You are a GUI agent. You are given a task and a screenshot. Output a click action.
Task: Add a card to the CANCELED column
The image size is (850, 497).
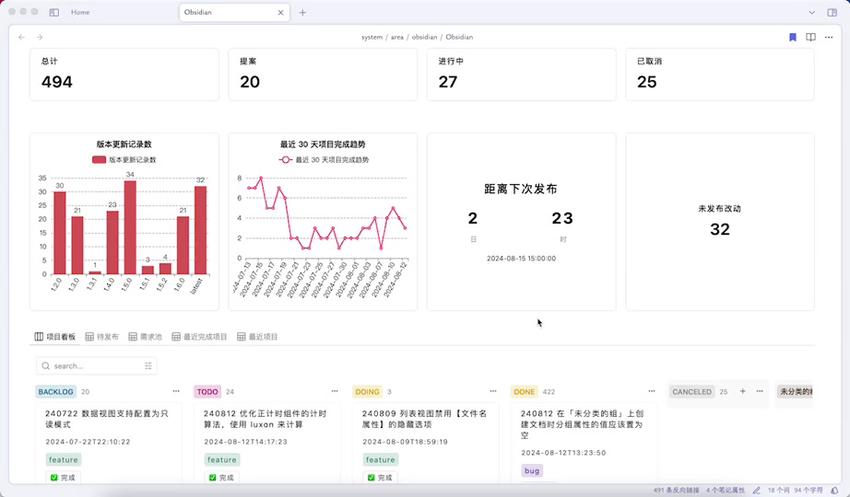742,392
